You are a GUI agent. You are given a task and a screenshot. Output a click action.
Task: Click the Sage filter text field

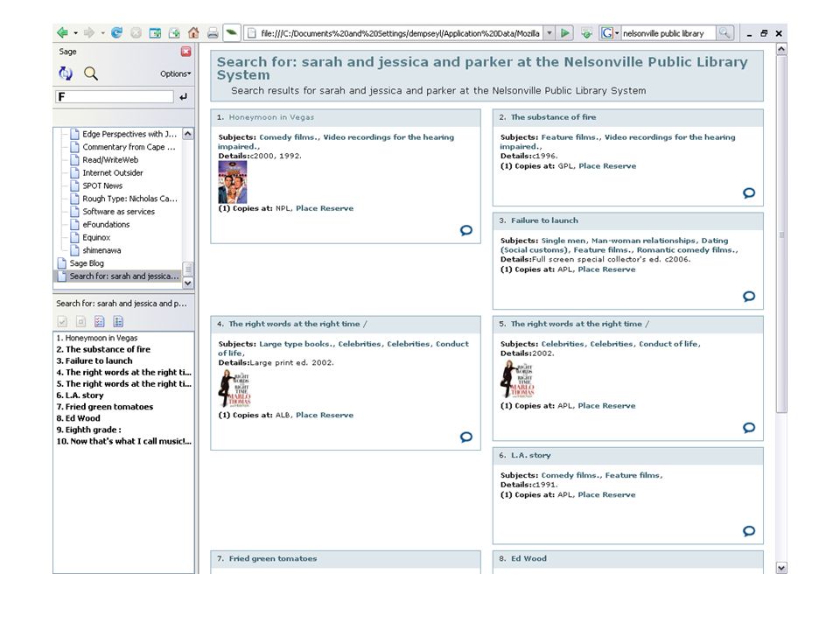click(x=115, y=97)
